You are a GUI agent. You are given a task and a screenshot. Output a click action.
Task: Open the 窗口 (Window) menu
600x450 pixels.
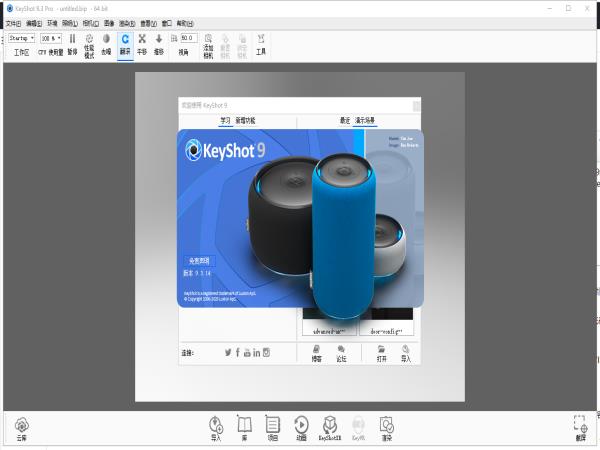pos(167,24)
